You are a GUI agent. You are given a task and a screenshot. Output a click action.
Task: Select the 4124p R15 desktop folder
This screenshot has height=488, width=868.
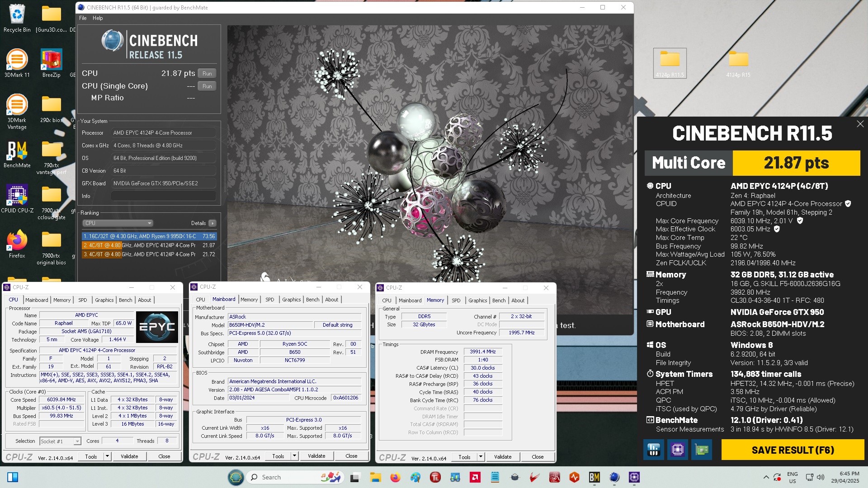point(738,63)
